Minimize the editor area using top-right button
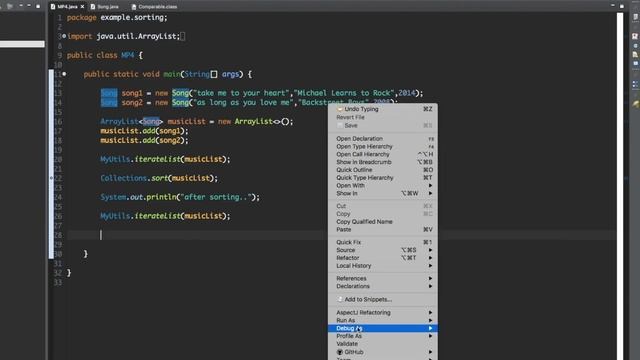Image resolution: width=640 pixels, height=360 pixels. (x=612, y=6)
